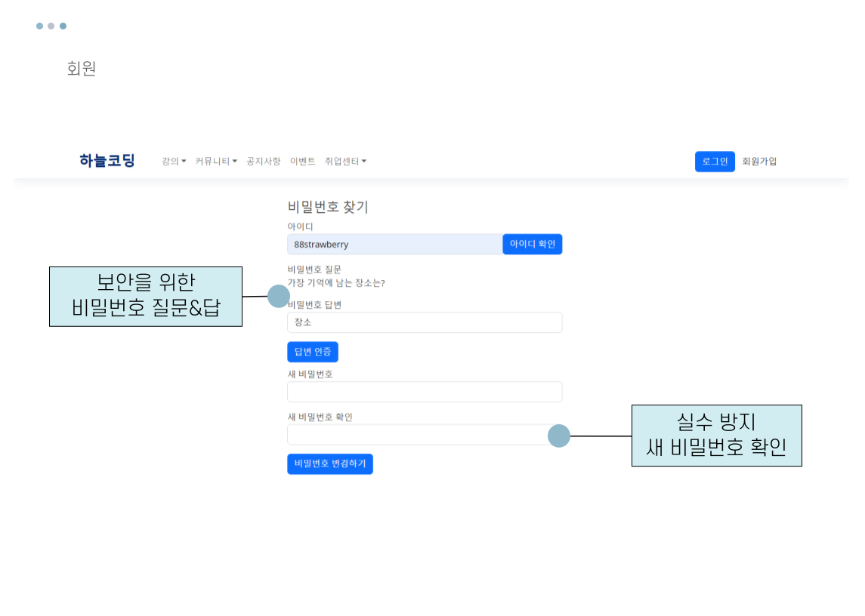The height and width of the screenshot is (616, 865).
Task: Click the 회원가입 link
Action: (758, 161)
